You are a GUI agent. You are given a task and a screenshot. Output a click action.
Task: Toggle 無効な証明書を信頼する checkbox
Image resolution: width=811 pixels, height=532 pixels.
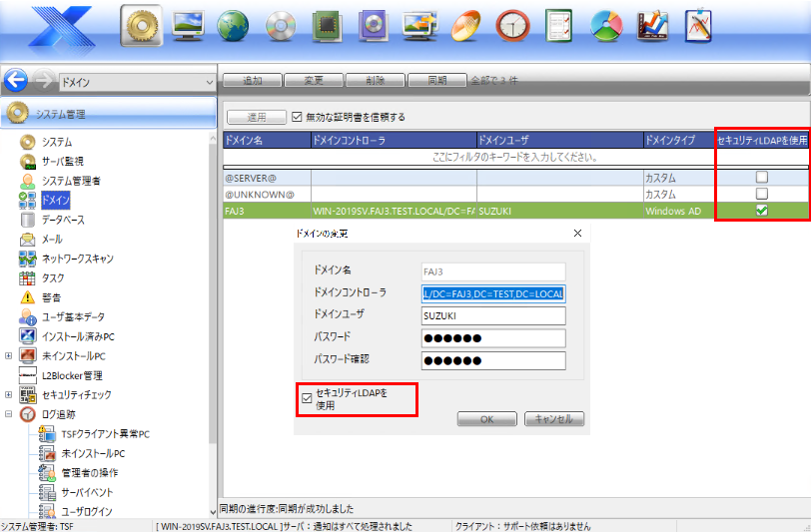[297, 117]
